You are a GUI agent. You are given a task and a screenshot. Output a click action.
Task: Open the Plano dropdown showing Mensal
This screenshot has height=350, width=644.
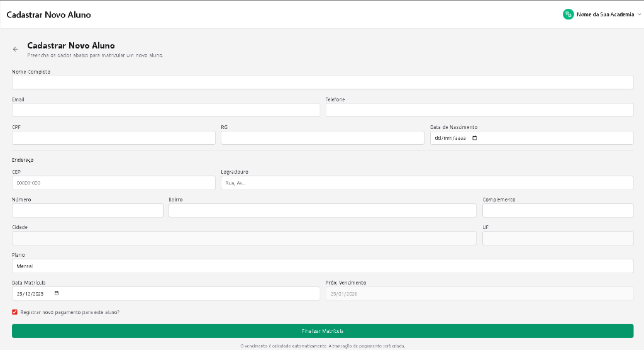(322, 266)
